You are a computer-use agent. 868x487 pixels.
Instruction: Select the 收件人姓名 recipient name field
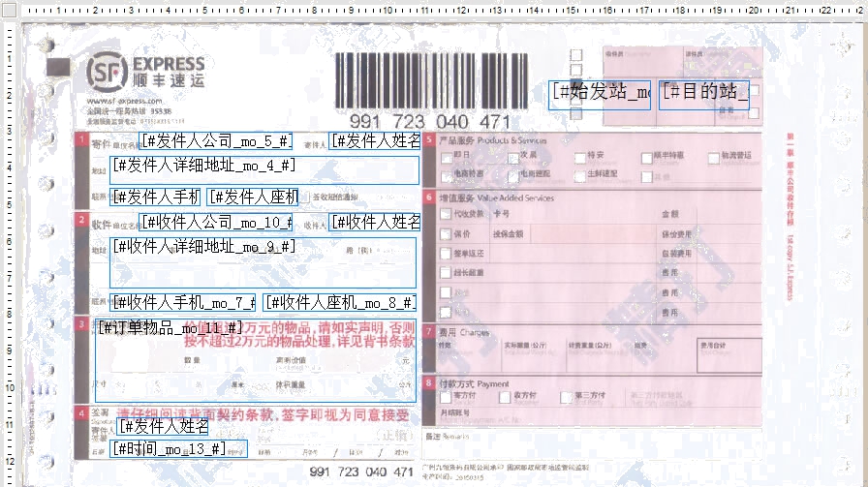click(x=375, y=222)
